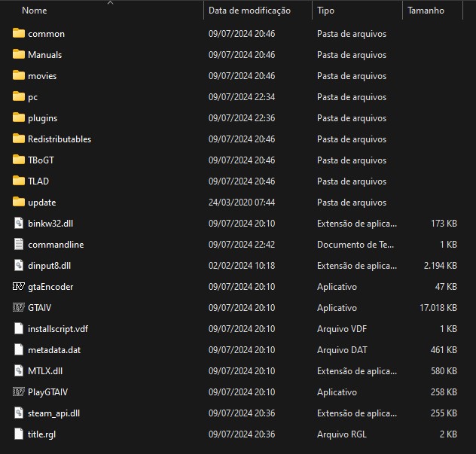476x454 pixels.
Task: Click the TBoGT folder icon
Action: (19, 160)
